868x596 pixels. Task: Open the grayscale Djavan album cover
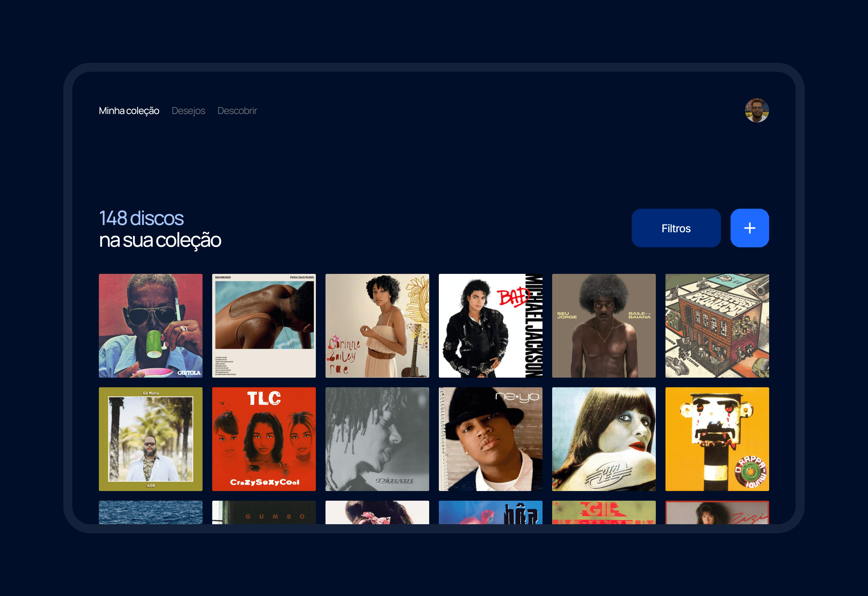(377, 439)
